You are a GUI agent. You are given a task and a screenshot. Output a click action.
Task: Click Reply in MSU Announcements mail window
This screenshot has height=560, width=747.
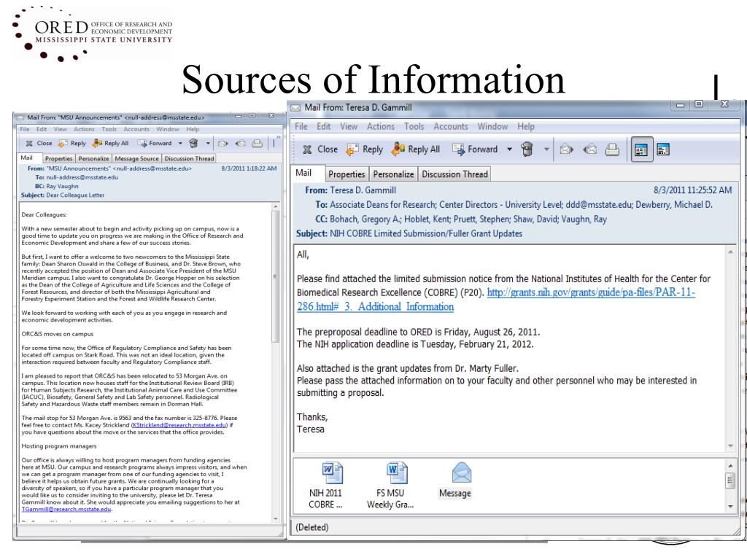tap(72, 144)
